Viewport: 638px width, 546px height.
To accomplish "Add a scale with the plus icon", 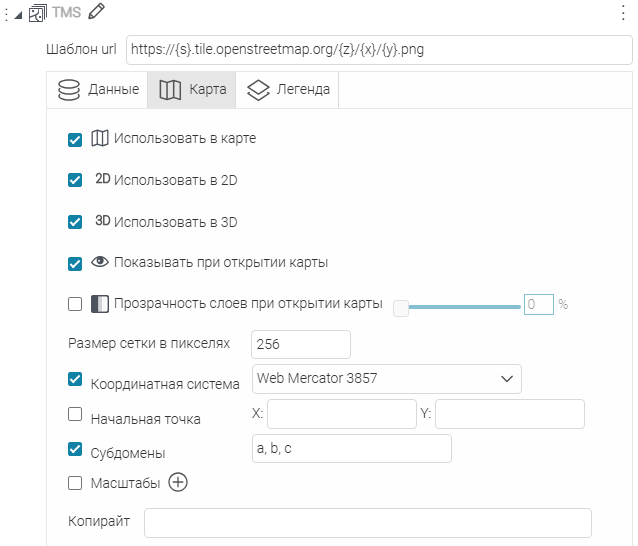I will pos(177,483).
